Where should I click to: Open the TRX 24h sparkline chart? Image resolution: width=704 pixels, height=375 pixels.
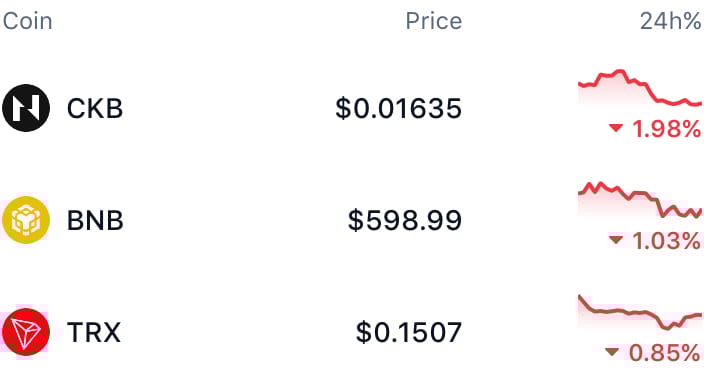pos(640,313)
